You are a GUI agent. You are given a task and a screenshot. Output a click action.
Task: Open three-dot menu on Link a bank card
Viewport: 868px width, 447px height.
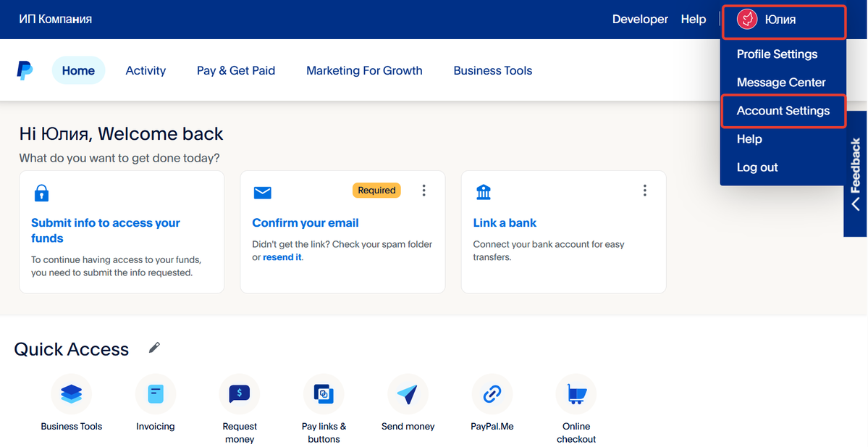645,191
